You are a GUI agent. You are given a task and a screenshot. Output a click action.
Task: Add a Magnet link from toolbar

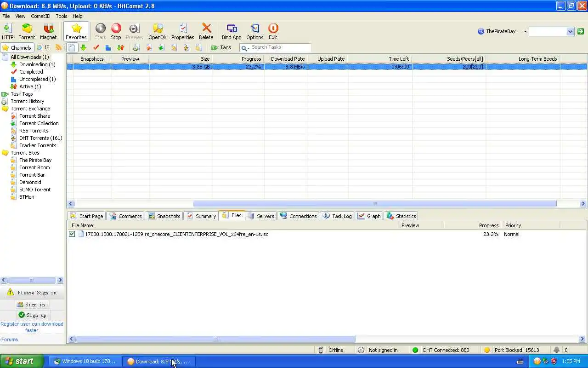[48, 31]
